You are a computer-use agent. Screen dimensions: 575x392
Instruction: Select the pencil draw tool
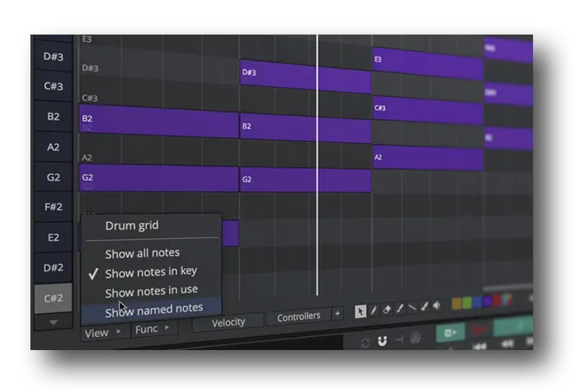point(374,311)
